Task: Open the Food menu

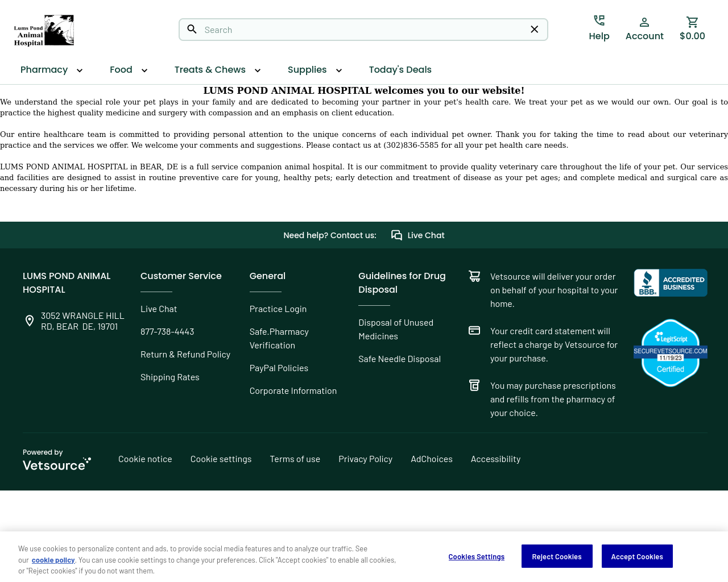Action: pos(121,69)
